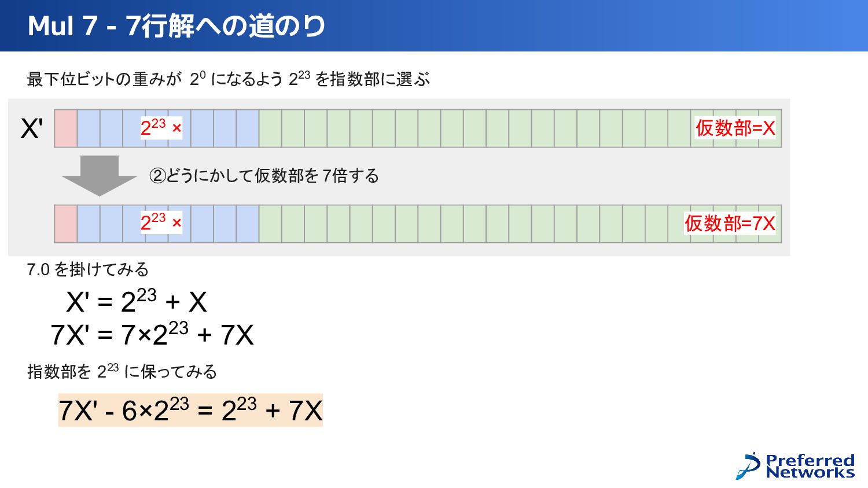The height and width of the screenshot is (488, 868).
Task: Click the gray downward arrow shape
Action: [100, 176]
